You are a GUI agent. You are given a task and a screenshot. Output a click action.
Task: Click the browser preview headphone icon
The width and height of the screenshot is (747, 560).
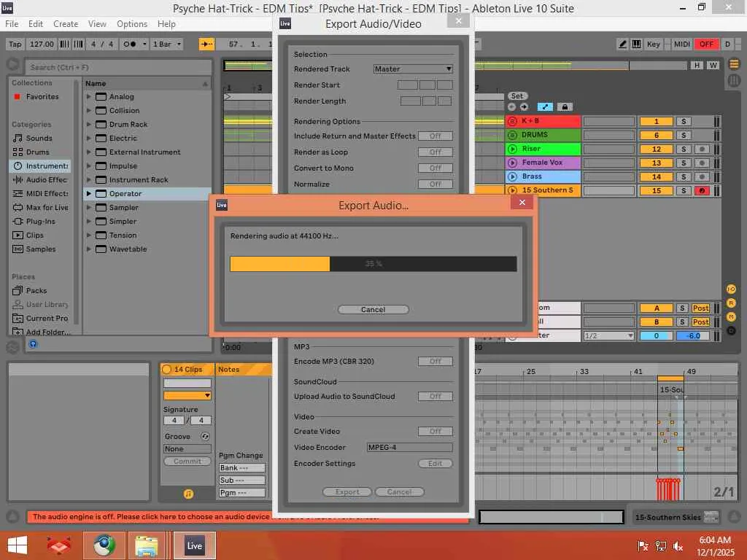33,344
